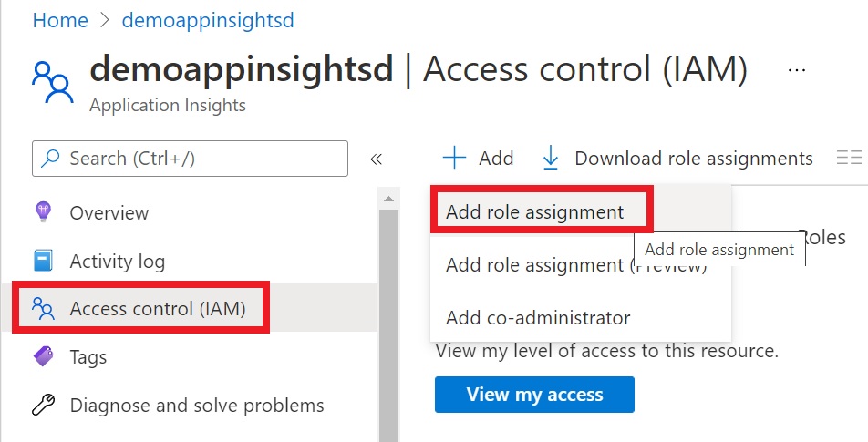Go to Home breadcrumb link

pyautogui.click(x=60, y=20)
